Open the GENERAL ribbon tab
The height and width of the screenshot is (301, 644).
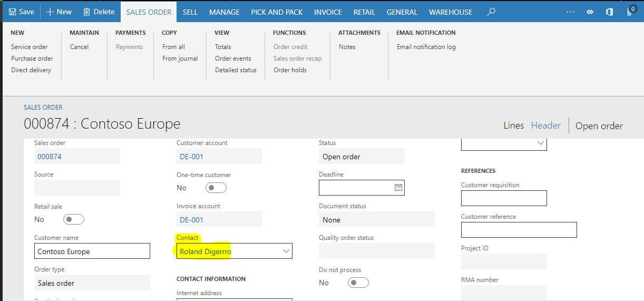tap(402, 12)
